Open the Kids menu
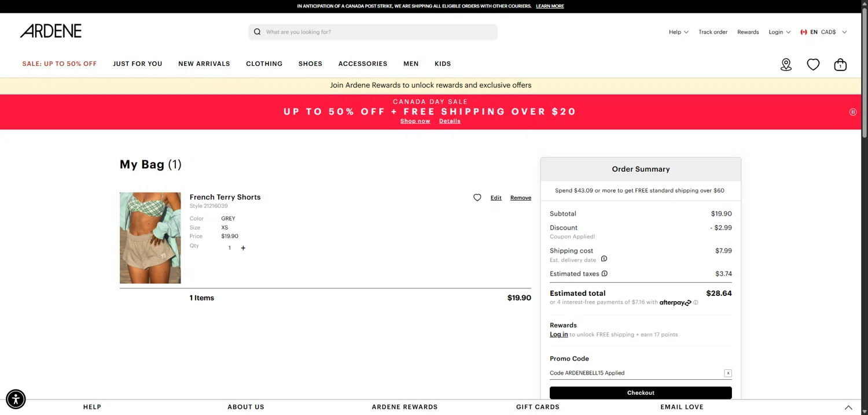The width and height of the screenshot is (868, 415). [443, 64]
